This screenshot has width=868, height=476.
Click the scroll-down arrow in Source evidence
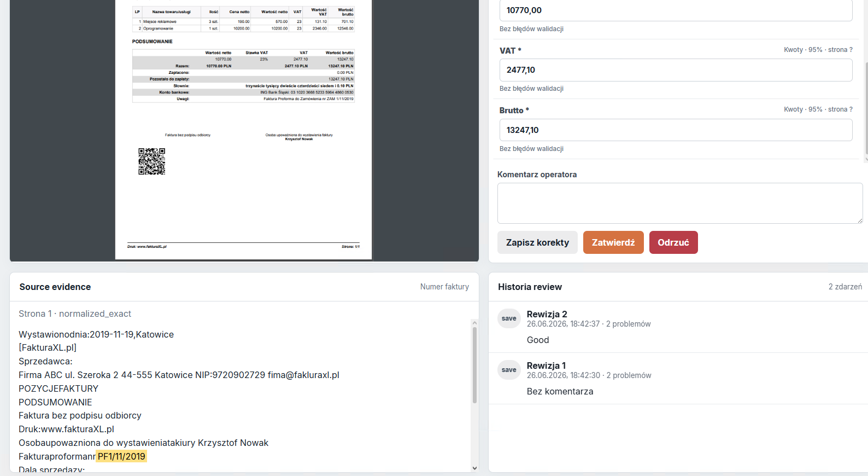coord(474,468)
